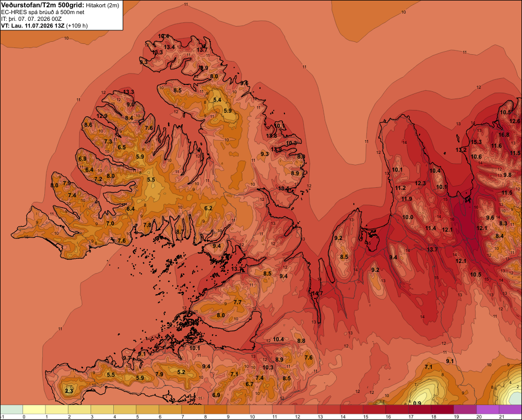Select the 5.4 highland temperature label
The width and height of the screenshot is (522, 420).
tap(217, 100)
